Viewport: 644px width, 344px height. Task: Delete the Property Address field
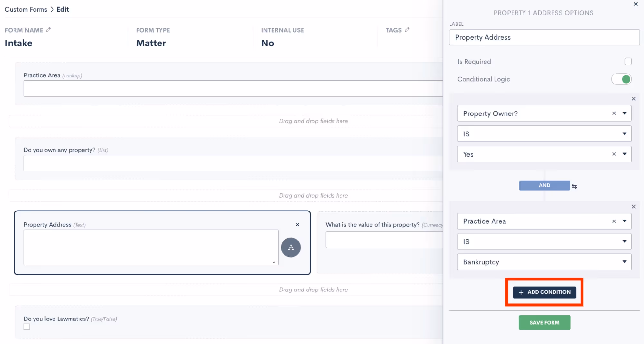tap(297, 225)
